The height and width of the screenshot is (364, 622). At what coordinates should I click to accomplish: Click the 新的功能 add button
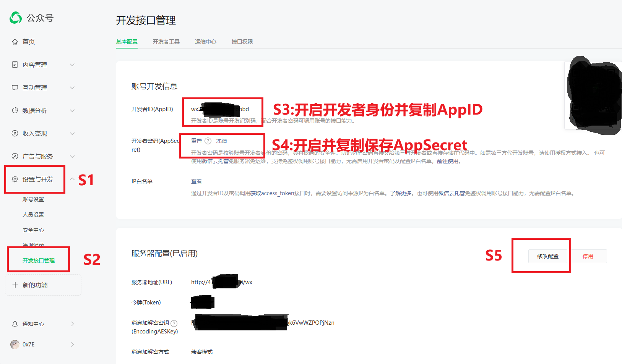tap(35, 285)
